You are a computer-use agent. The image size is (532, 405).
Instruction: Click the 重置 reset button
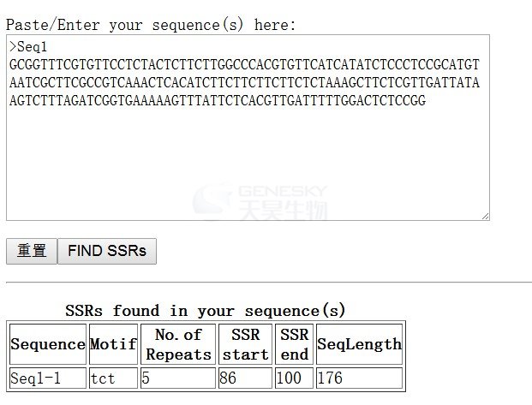click(x=32, y=251)
